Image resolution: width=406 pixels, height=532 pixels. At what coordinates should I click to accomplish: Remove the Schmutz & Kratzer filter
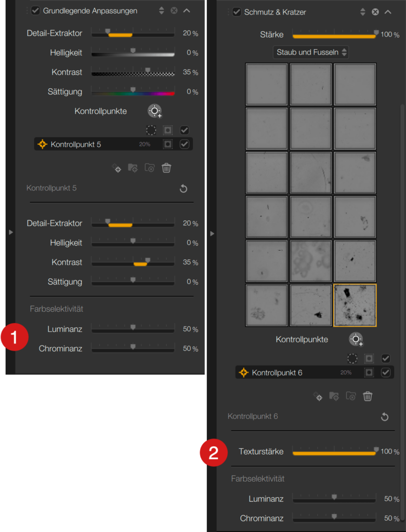pyautogui.click(x=375, y=12)
